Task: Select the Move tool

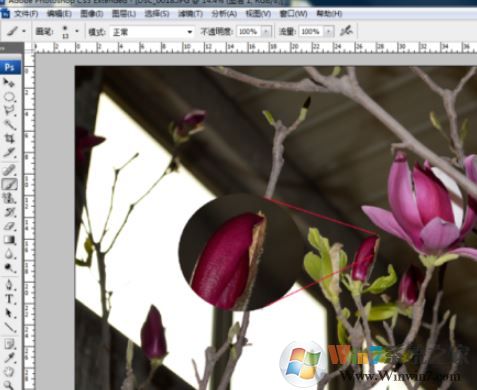Action: pyautogui.click(x=9, y=82)
